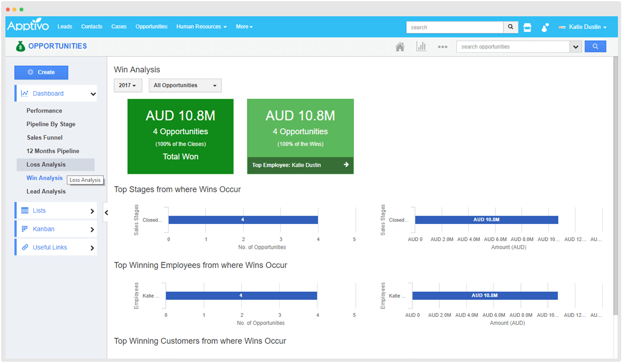Open the All Opportunities filter dropdown
This screenshot has width=625, height=364.
[185, 85]
